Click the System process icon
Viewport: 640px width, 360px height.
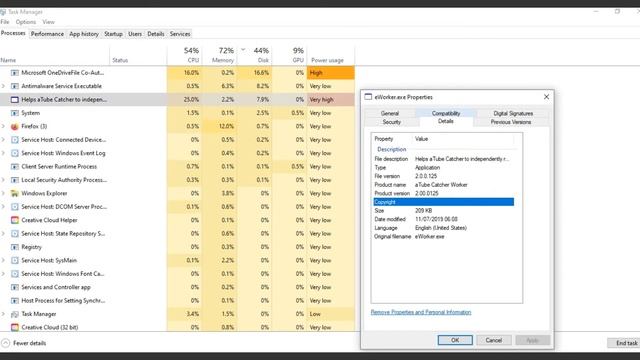(x=15, y=113)
